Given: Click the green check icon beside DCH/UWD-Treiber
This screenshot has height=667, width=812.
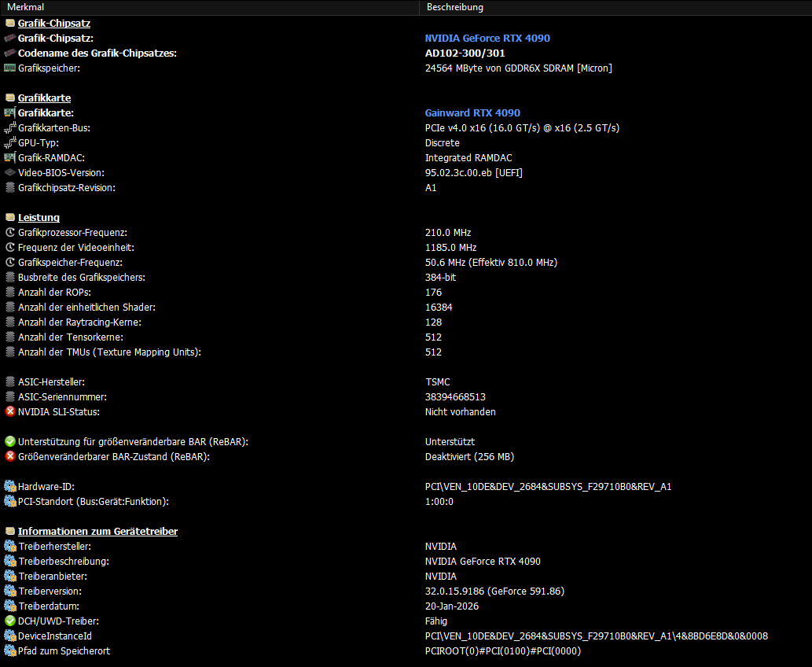Looking at the screenshot, I should click(x=9, y=621).
